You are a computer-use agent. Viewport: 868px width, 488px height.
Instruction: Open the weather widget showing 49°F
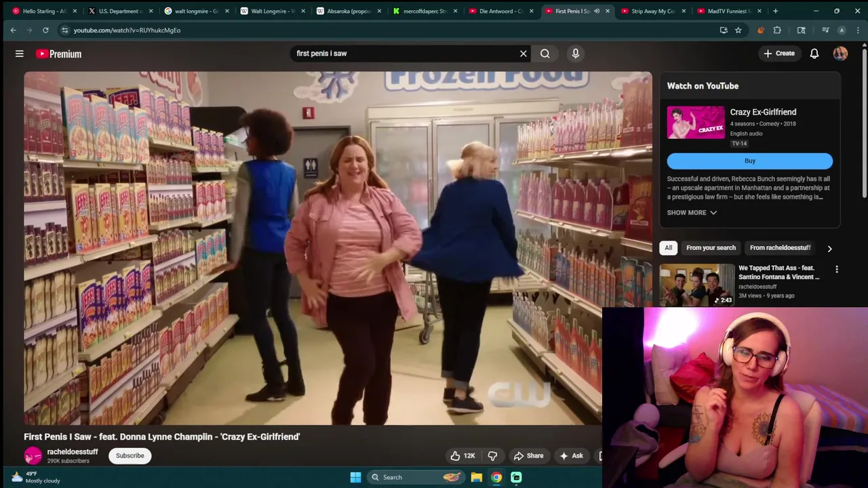coord(37,477)
